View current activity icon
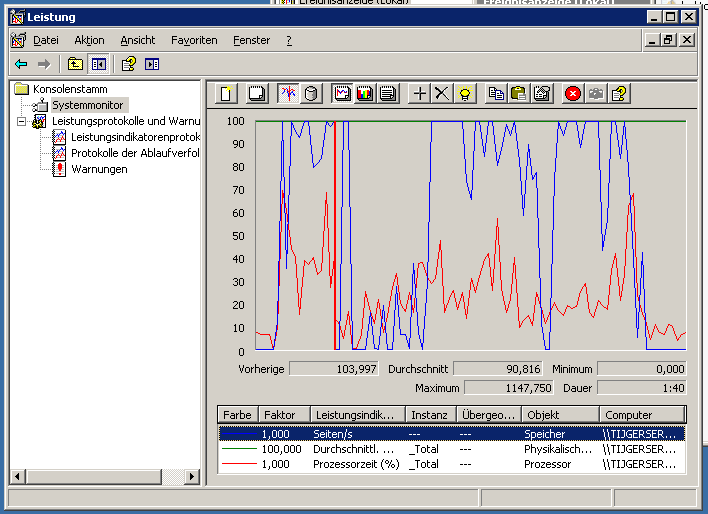This screenshot has height=514, width=708. (288, 94)
